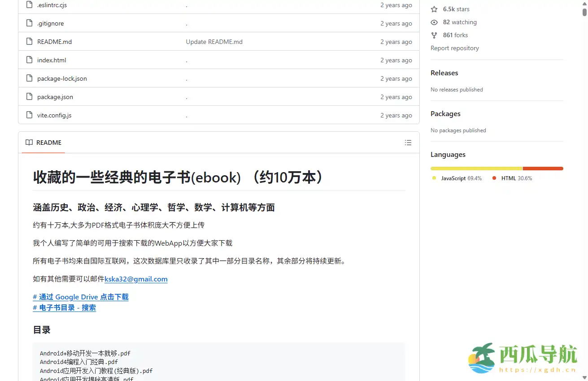Screen dimensions: 588x381
Task: Open the Google Drive download link
Action: click(80, 297)
